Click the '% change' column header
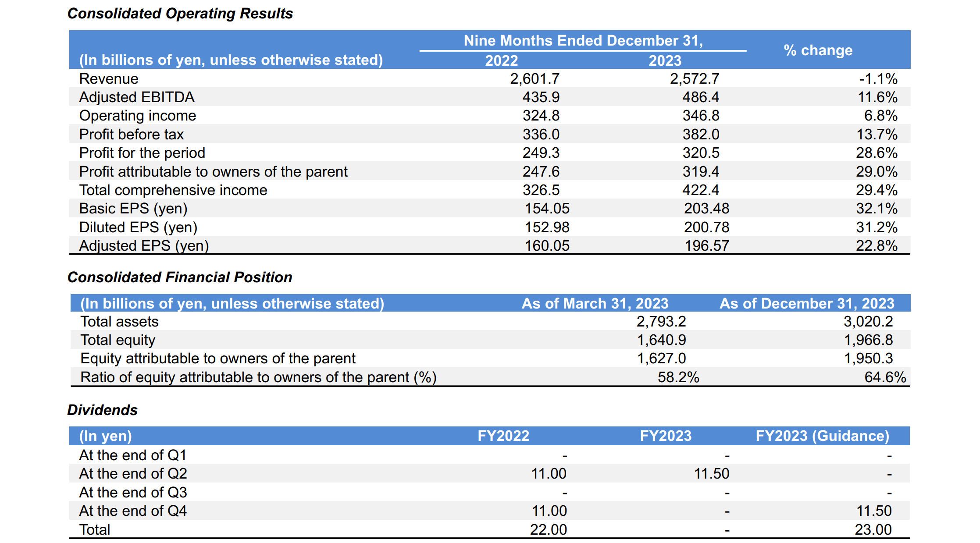The width and height of the screenshot is (980, 543). pos(818,50)
